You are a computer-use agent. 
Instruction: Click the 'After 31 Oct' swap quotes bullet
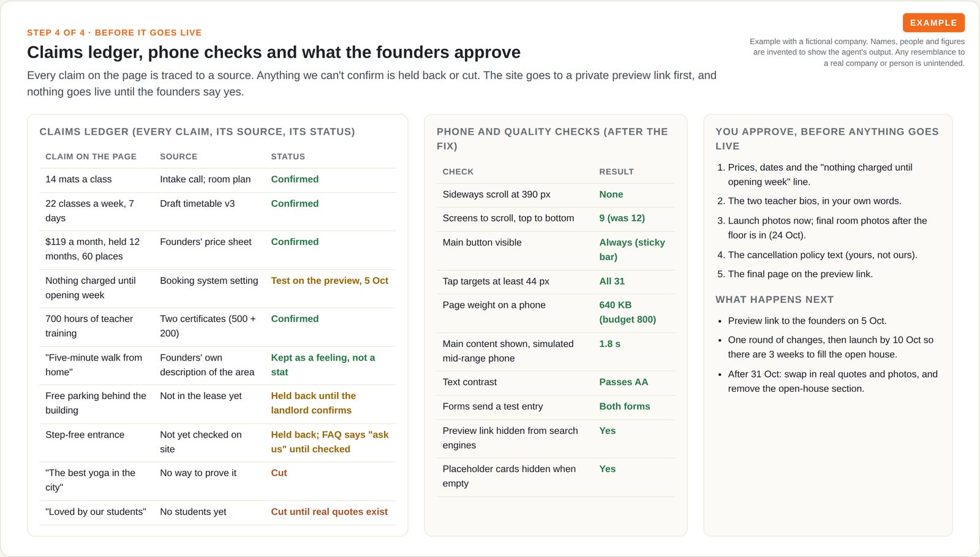(833, 381)
